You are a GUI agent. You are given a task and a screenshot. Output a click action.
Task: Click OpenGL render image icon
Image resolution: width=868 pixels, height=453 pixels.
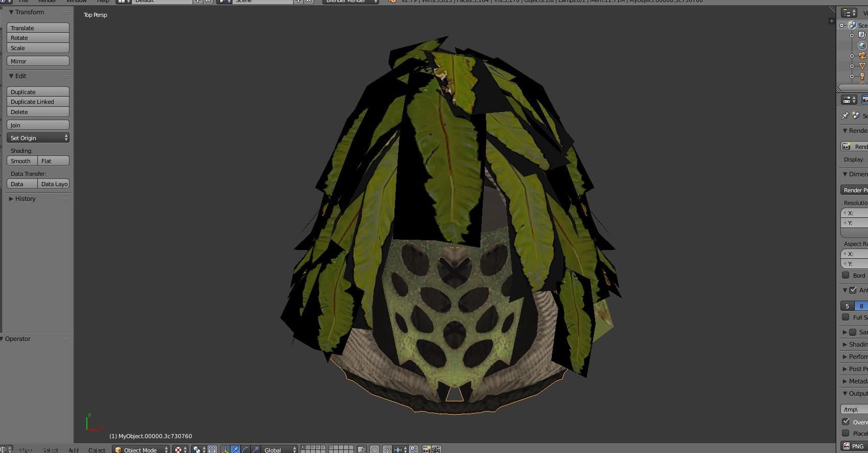[427, 449]
